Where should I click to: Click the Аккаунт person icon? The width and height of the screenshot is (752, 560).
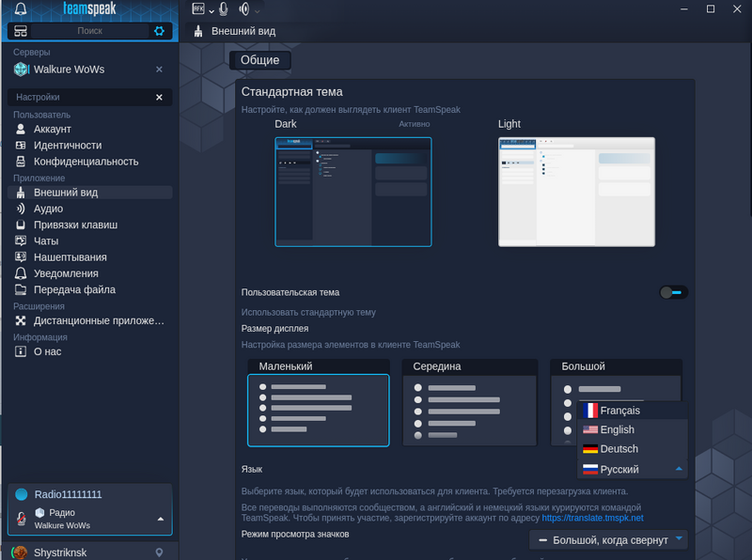[21, 129]
